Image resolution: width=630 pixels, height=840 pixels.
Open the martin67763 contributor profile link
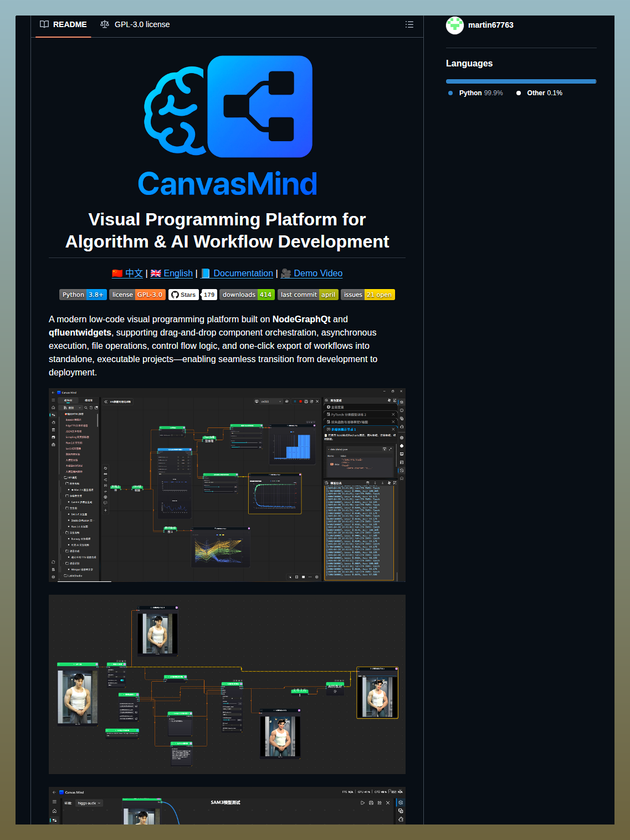point(490,25)
